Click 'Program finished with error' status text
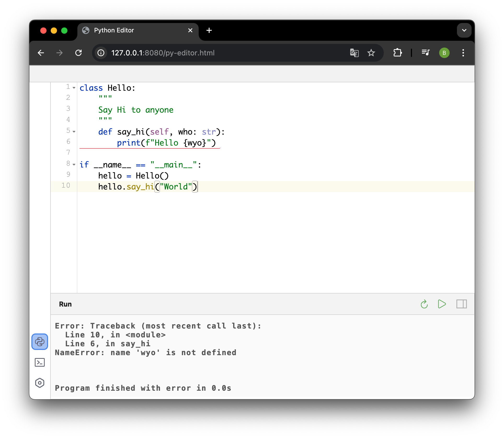This screenshot has height=438, width=504. tap(143, 388)
